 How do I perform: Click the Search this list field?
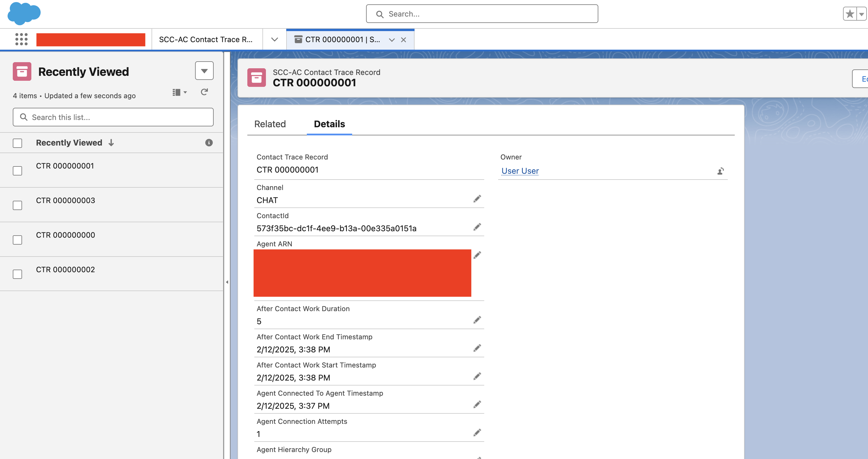click(113, 117)
